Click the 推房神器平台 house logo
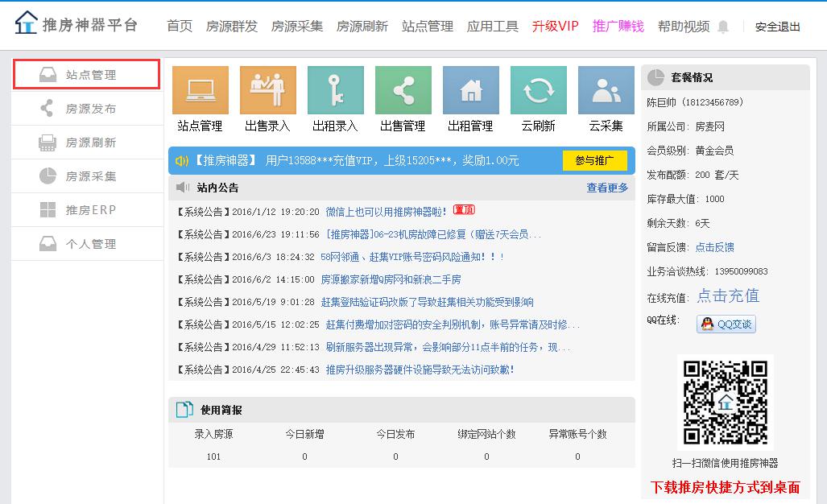The width and height of the screenshot is (827, 504). click(27, 23)
